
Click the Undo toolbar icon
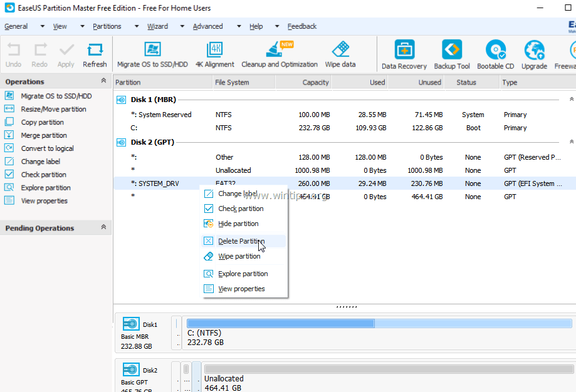14,55
